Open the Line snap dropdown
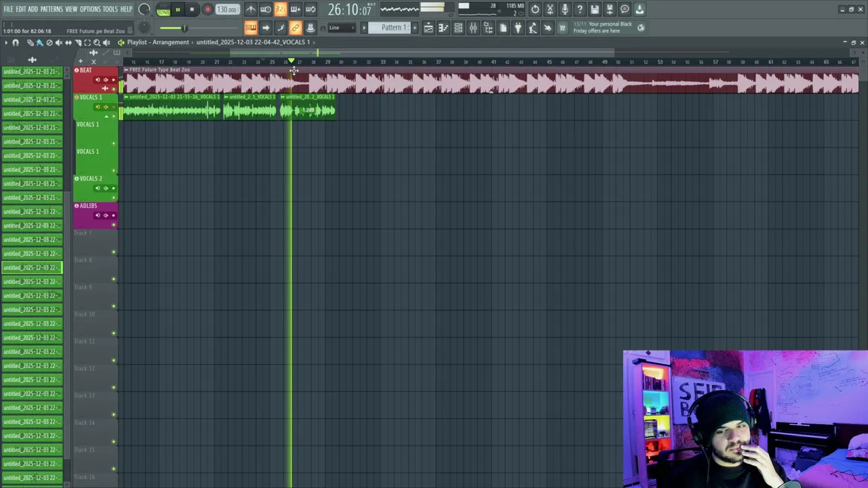The height and width of the screenshot is (488, 868). [x=341, y=28]
